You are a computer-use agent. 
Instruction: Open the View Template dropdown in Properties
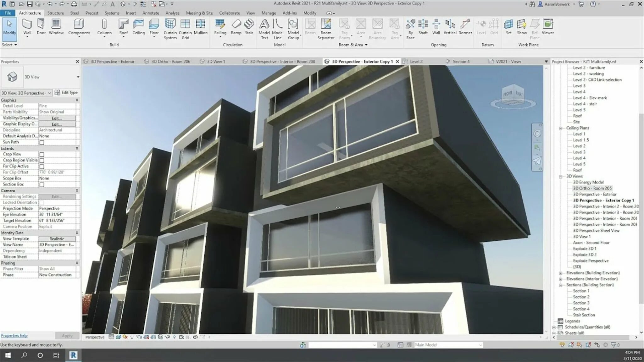tap(57, 238)
